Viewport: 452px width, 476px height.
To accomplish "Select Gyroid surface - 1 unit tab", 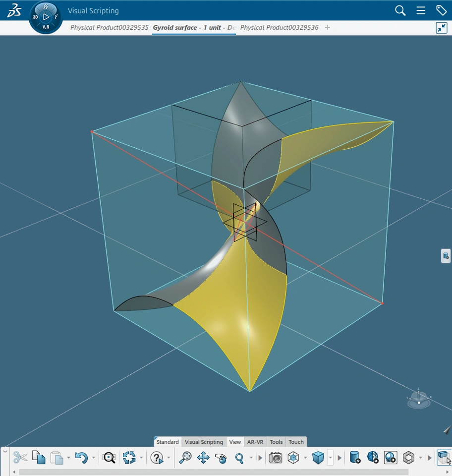I will (194, 28).
